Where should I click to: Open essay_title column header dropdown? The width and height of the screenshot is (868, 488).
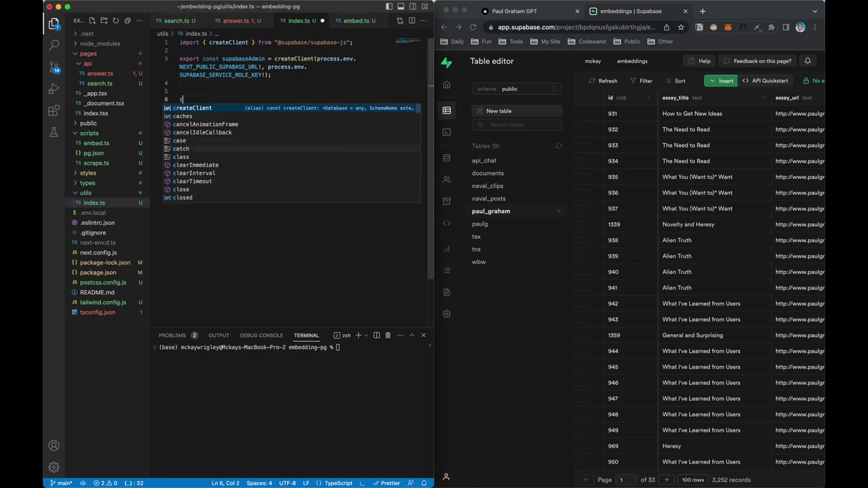point(764,98)
